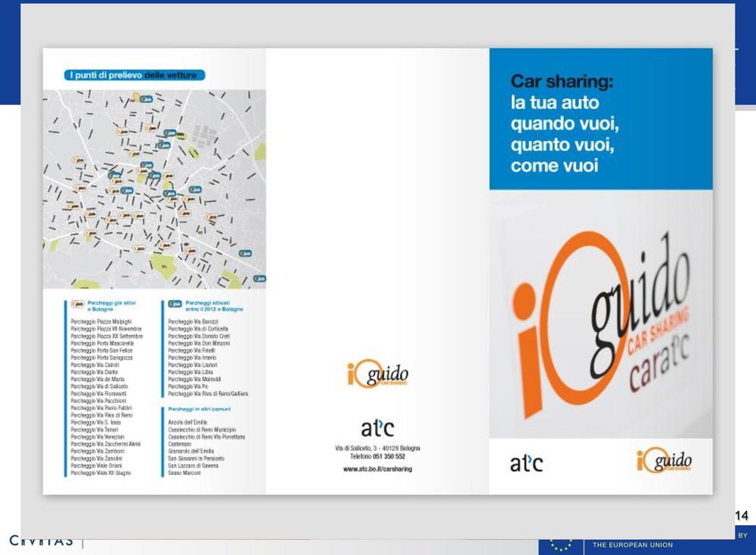This screenshot has width=756, height=555.
Task: Click the small io guido logo on the cover
Action: (x=665, y=461)
